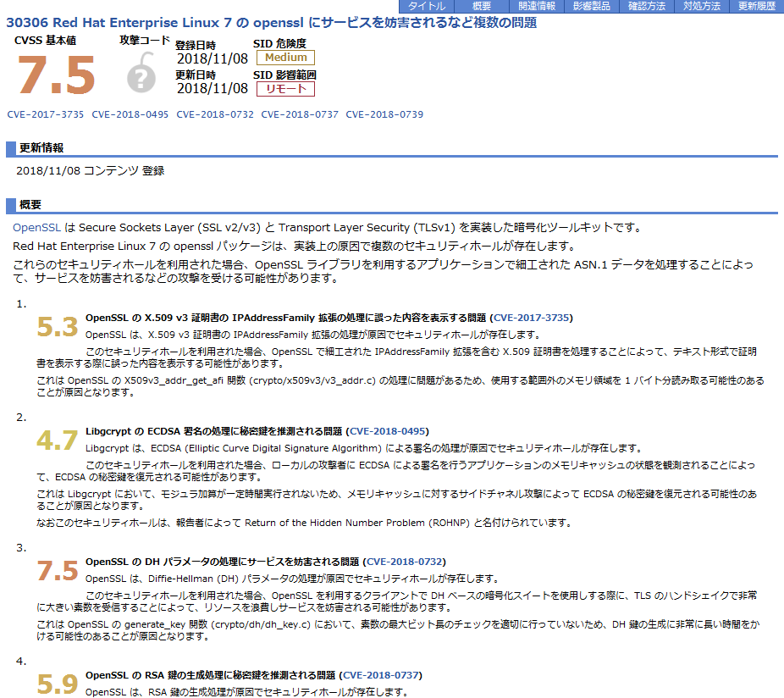The width and height of the screenshot is (784, 698).
Task: Jump to the 関連情報 tab
Action: click(x=537, y=6)
